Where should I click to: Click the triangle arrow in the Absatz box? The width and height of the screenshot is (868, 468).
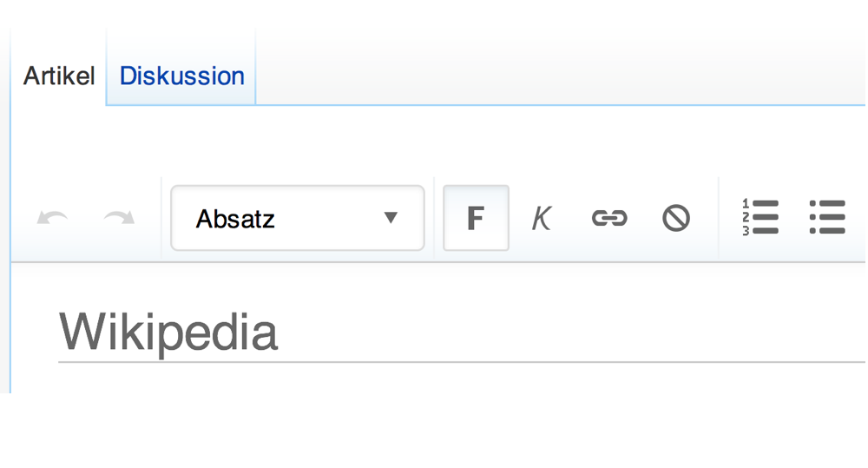(x=391, y=218)
